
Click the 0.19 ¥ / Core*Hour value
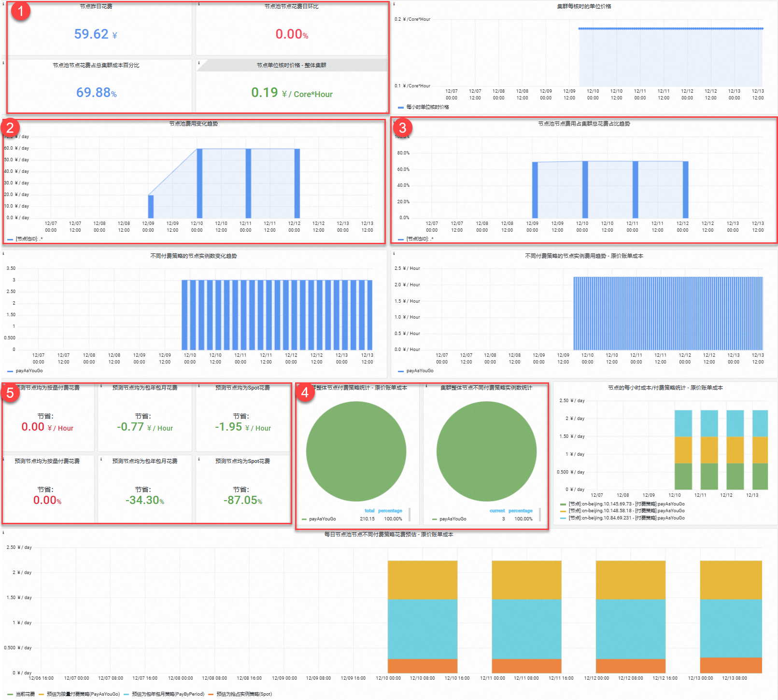[x=292, y=93]
